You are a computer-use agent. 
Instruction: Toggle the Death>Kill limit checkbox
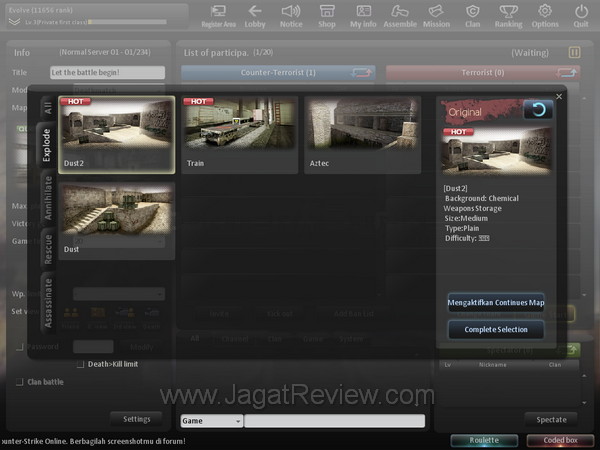tap(80, 364)
